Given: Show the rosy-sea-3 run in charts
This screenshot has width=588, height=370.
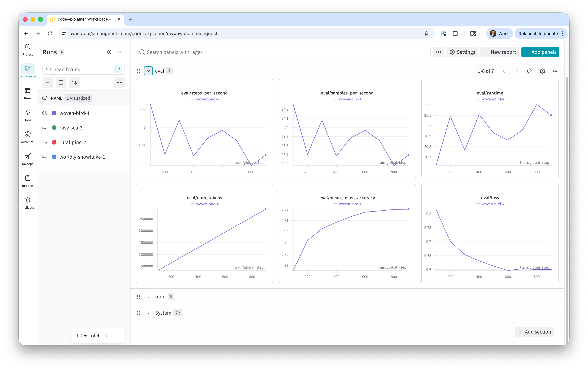Looking at the screenshot, I should click(45, 128).
